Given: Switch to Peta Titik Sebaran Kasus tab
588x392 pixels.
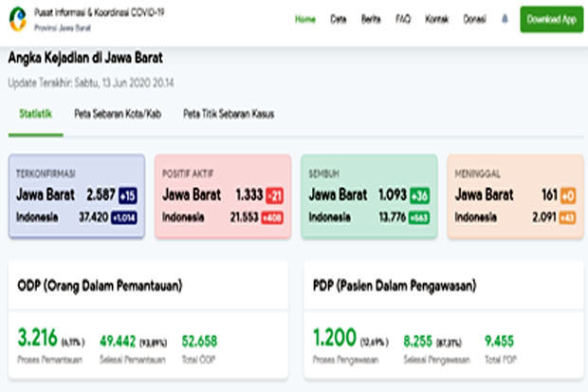Looking at the screenshot, I should 229,114.
